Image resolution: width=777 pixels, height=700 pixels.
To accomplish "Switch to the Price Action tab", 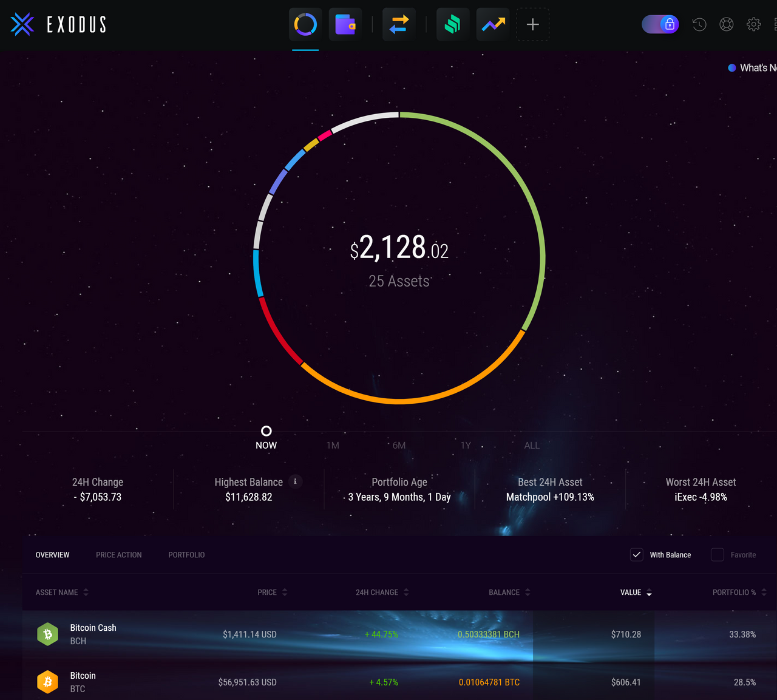I will 119,555.
